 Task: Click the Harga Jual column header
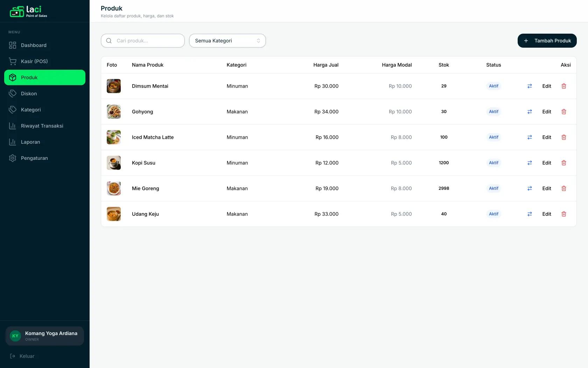(x=326, y=65)
